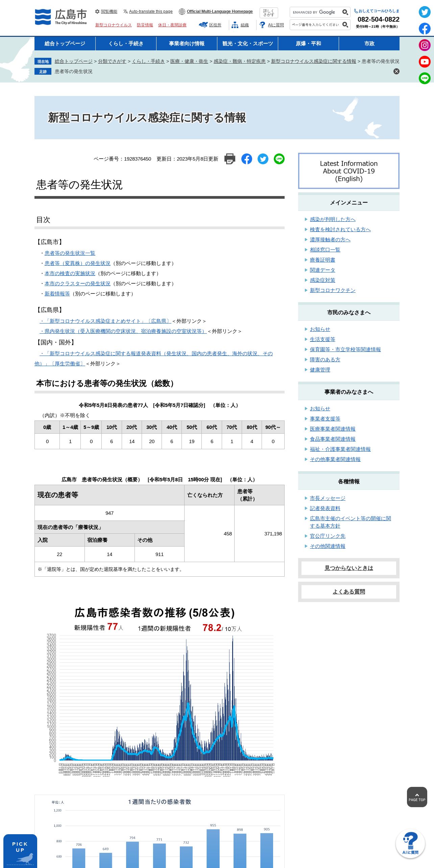Open 市長メッセージ sidebar link

[x=328, y=498]
